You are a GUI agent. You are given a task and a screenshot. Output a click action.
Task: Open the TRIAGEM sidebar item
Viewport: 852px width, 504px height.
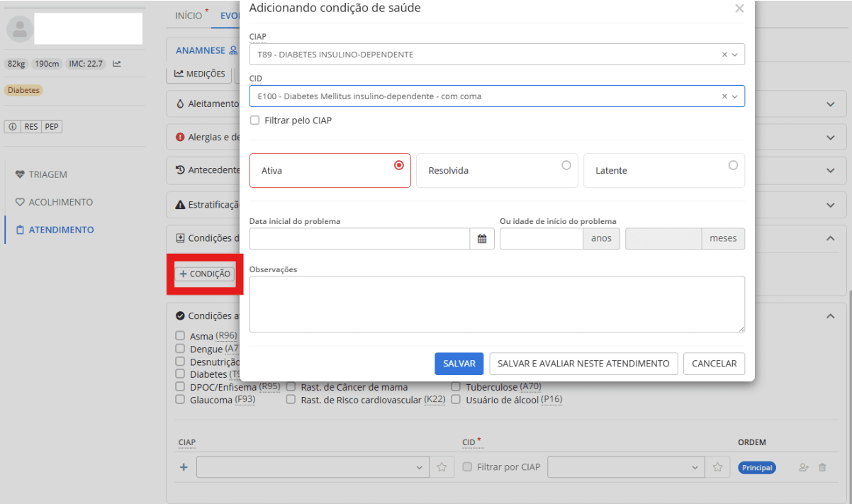(x=47, y=174)
